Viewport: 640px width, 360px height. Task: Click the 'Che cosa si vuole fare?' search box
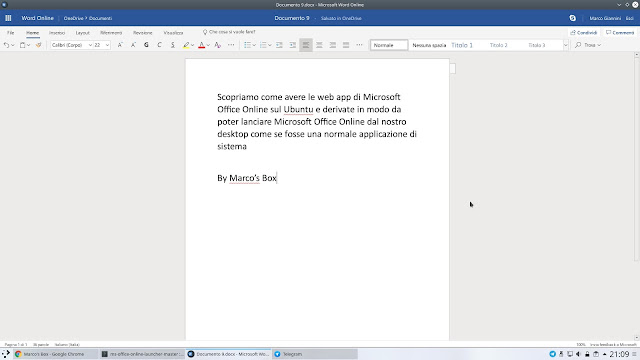coord(229,32)
